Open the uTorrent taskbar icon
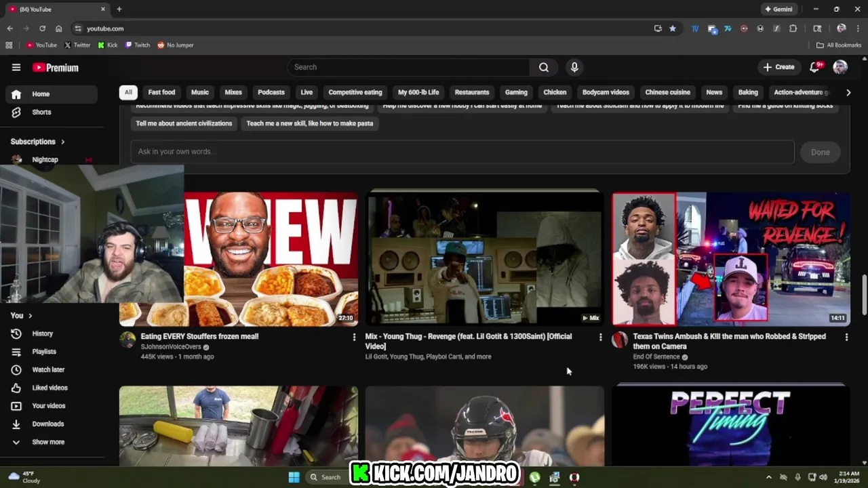Image resolution: width=868 pixels, height=488 pixels. coord(535,477)
